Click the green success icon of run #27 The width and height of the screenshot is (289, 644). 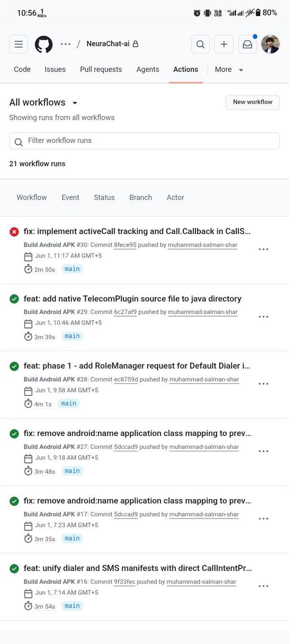tap(14, 434)
